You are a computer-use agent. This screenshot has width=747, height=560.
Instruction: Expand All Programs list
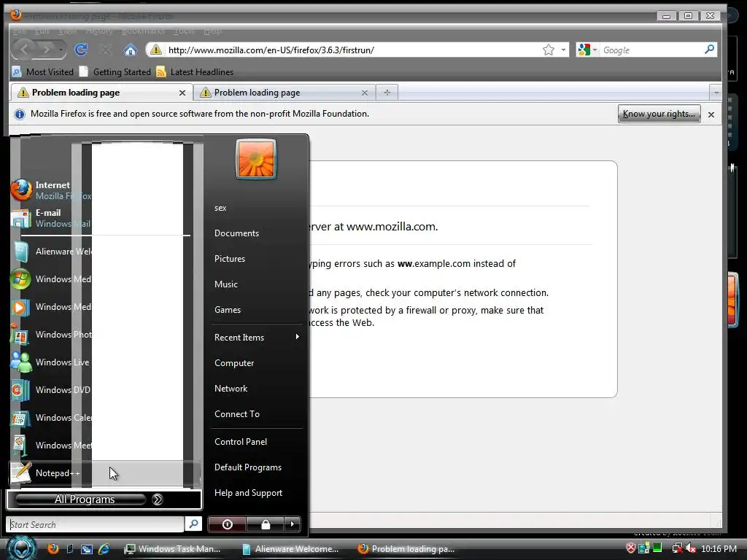[x=104, y=499]
